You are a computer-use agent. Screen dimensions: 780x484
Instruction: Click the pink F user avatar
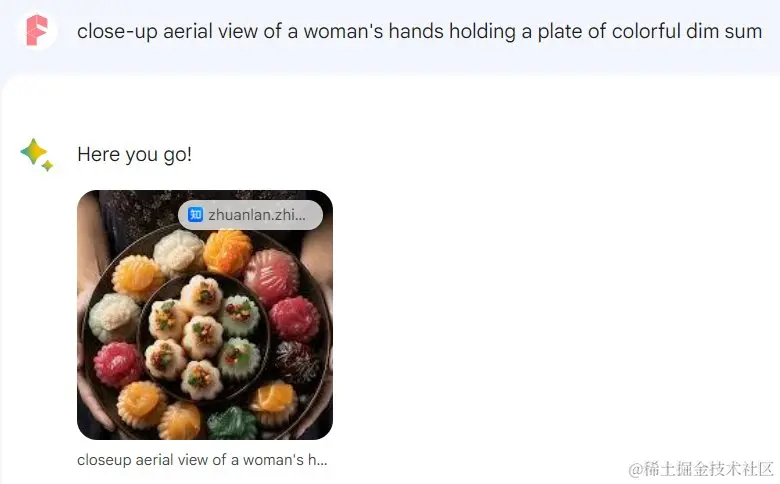pyautogui.click(x=38, y=31)
